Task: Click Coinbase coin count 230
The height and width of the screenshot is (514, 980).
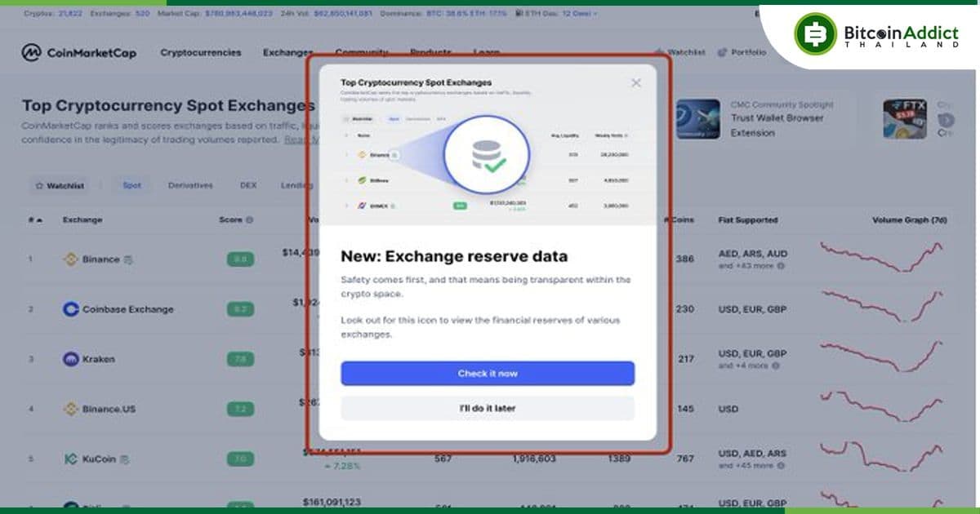Action: 684,309
